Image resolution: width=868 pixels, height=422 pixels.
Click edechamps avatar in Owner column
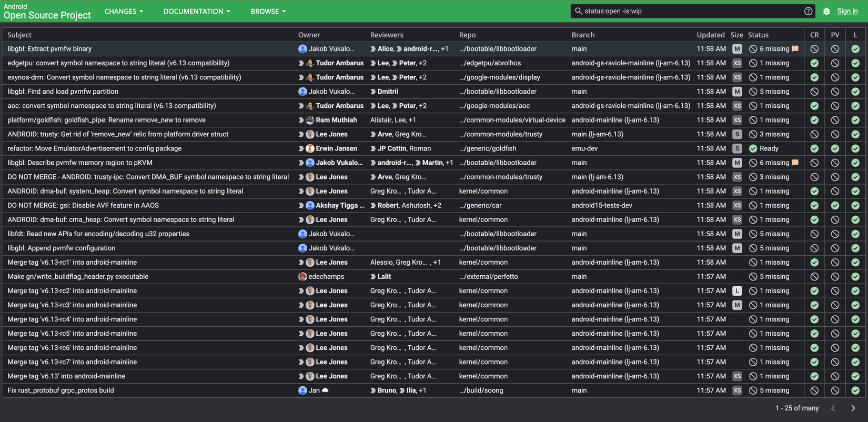302,277
